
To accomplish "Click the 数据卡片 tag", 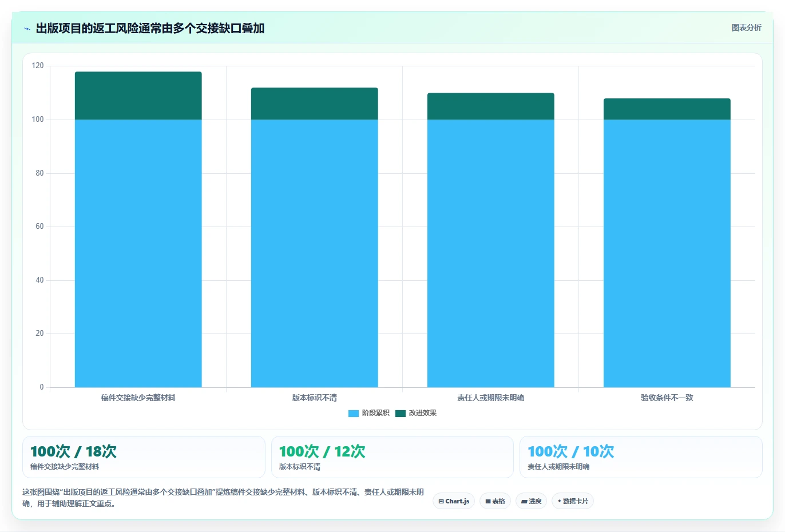I will 573,501.
